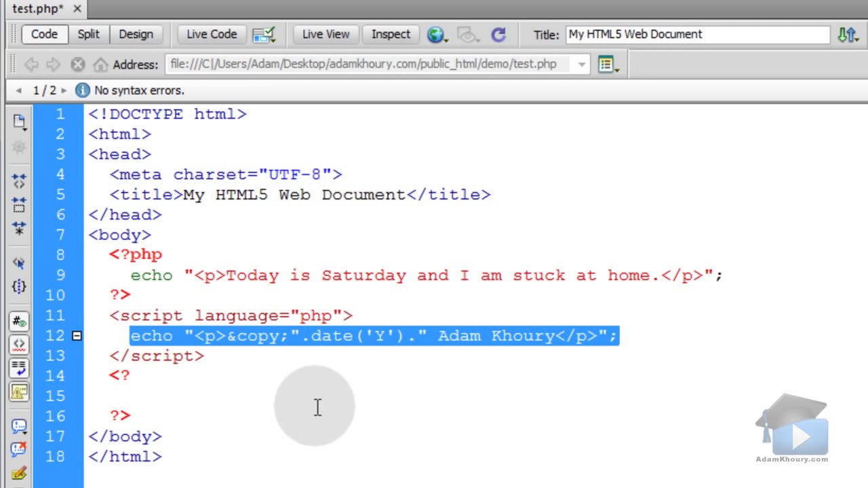Click the '<?php' opening tag on line 8
Viewport: 868px width, 488px height.
(x=136, y=255)
